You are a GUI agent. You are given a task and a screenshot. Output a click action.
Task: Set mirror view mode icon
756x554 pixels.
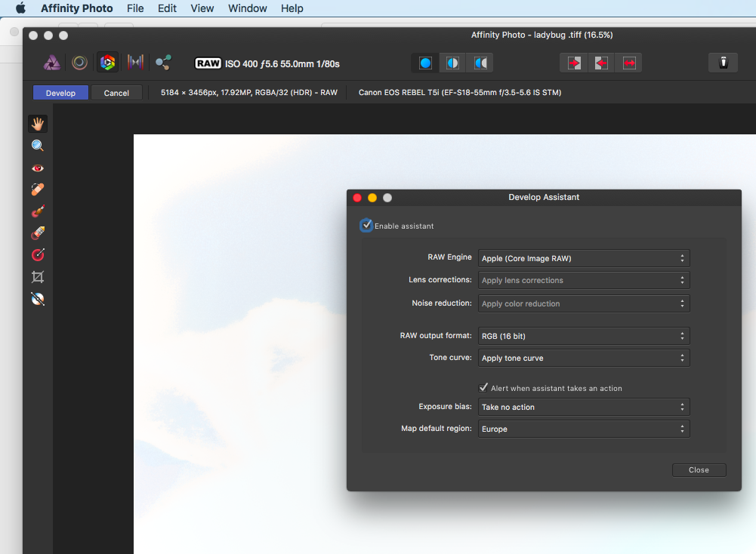click(480, 63)
